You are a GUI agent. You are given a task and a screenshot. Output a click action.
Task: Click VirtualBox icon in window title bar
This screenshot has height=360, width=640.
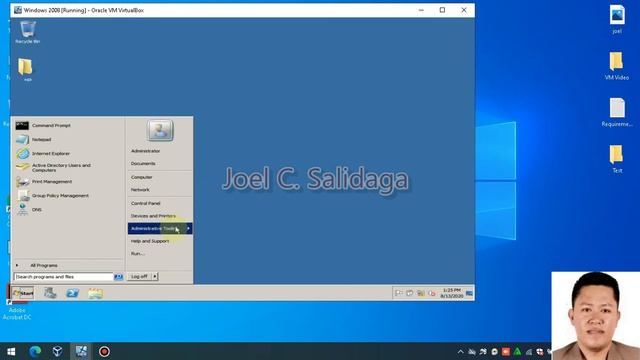18,10
